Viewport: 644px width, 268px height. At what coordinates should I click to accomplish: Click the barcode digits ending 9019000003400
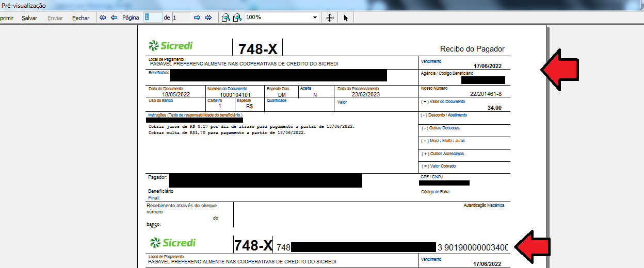[473, 247]
